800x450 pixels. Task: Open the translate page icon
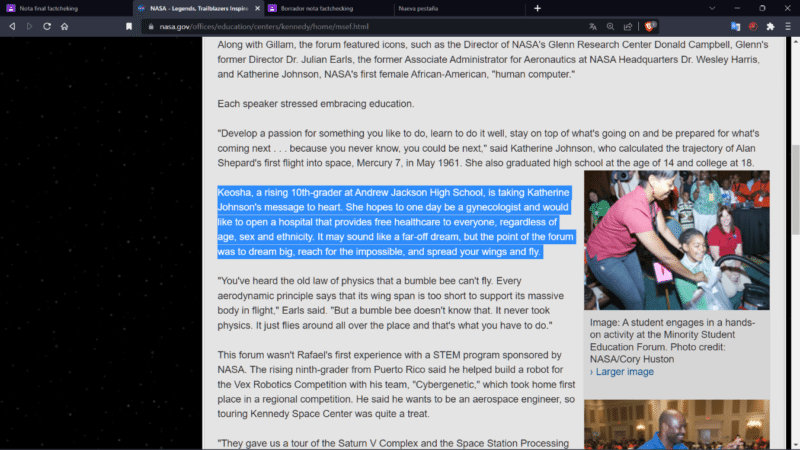(592, 26)
